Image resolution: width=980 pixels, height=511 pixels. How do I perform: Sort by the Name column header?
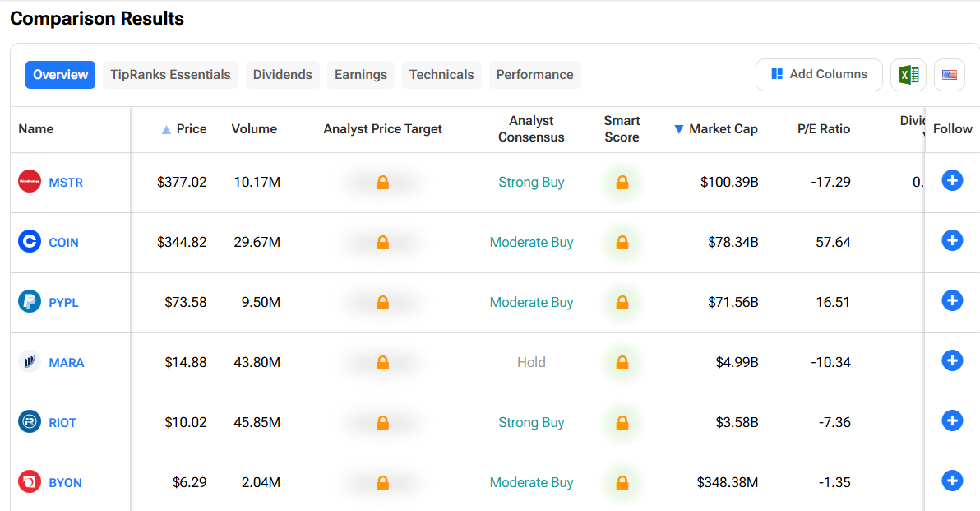tap(35, 129)
